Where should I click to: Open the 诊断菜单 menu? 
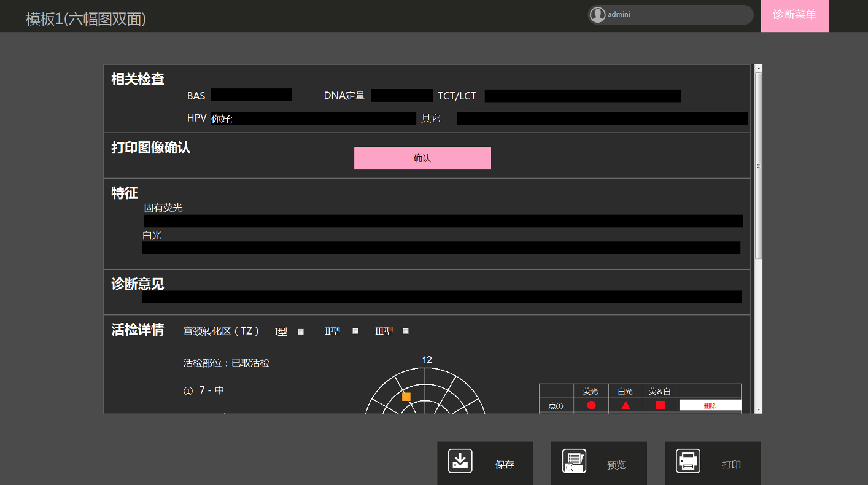[x=795, y=15]
